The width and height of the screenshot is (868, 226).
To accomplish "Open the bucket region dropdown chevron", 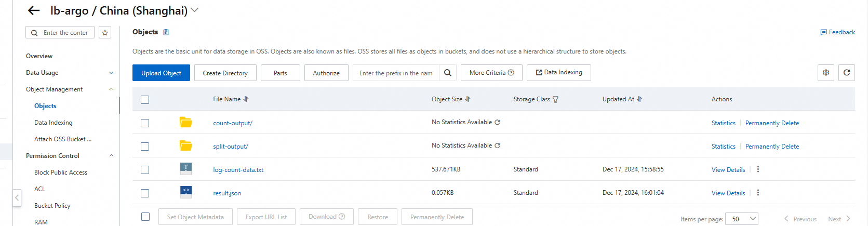I will click(195, 10).
